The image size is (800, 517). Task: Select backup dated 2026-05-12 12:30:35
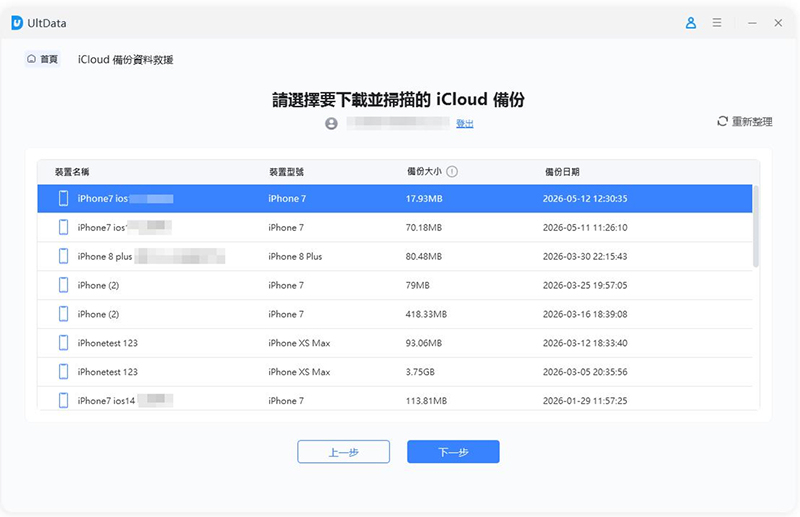[x=395, y=199]
